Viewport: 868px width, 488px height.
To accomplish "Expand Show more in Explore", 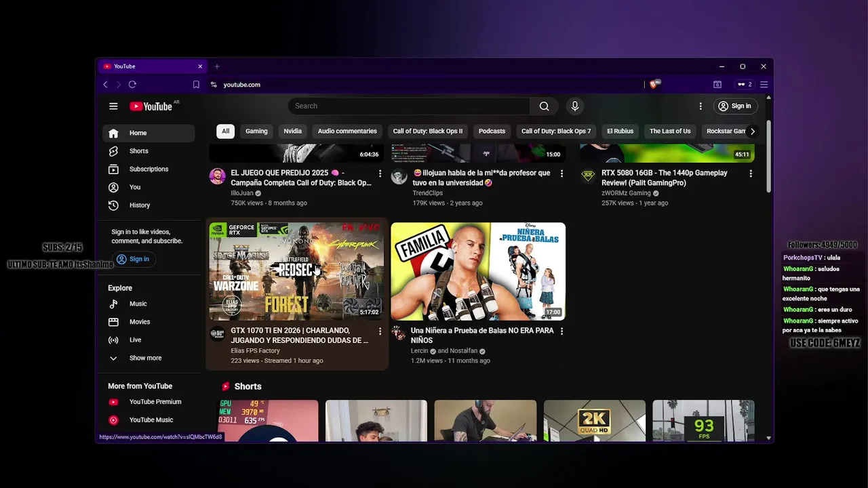I will click(x=149, y=358).
